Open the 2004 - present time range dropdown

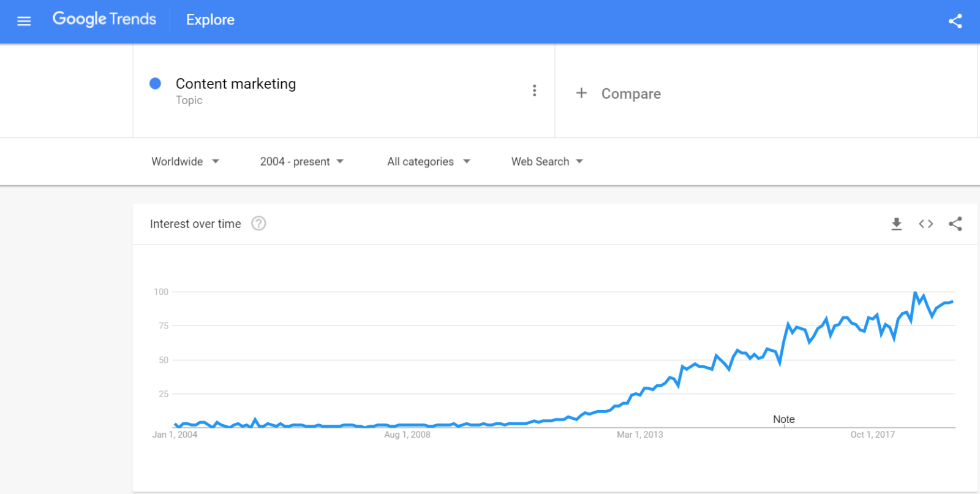301,161
